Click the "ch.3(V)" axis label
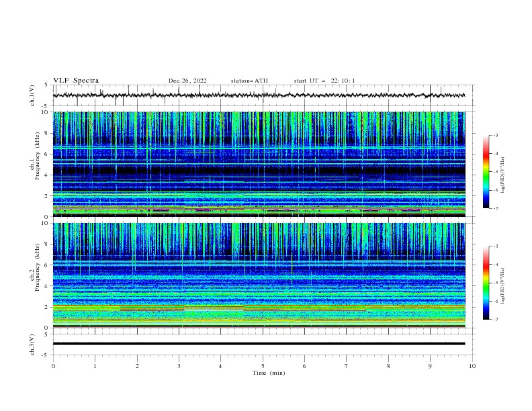The image size is (532, 411). tap(32, 345)
